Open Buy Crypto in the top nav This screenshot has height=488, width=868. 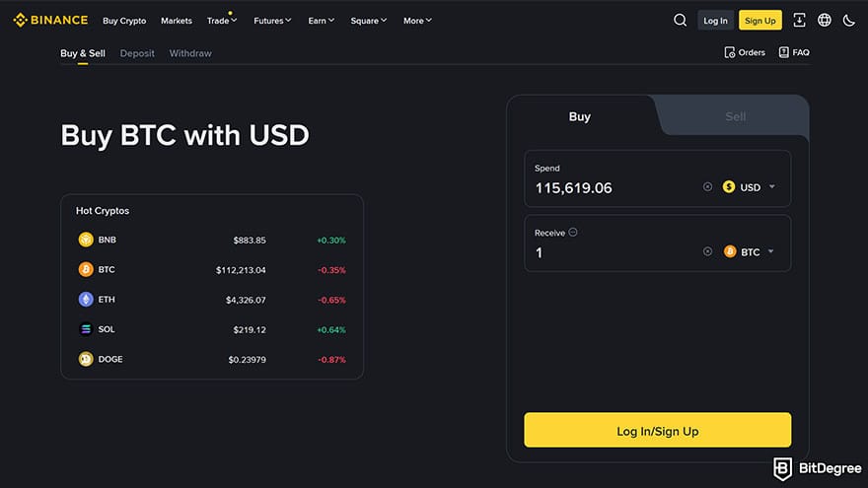coord(124,21)
